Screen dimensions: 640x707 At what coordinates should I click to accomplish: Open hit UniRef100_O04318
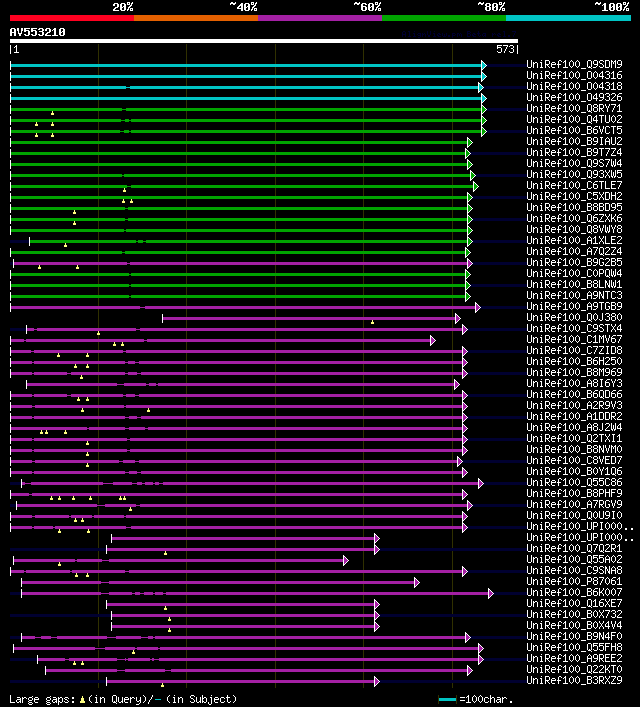pyautogui.click(x=574, y=87)
